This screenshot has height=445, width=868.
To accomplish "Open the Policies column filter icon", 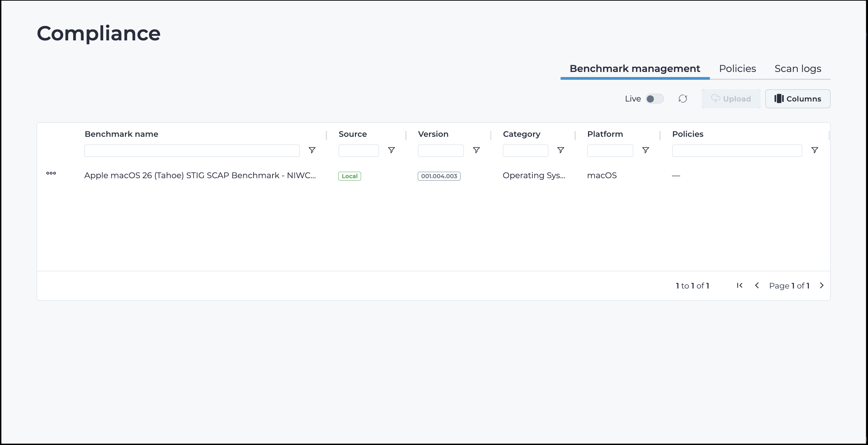I will coord(815,150).
